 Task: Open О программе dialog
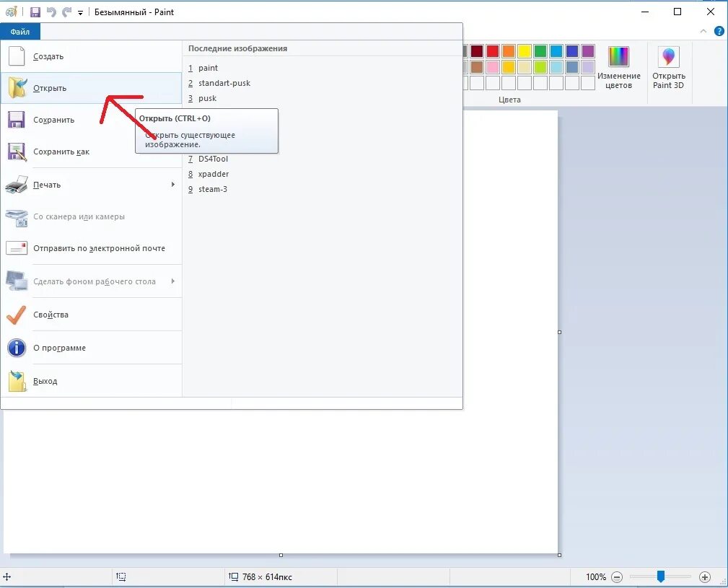91,348
